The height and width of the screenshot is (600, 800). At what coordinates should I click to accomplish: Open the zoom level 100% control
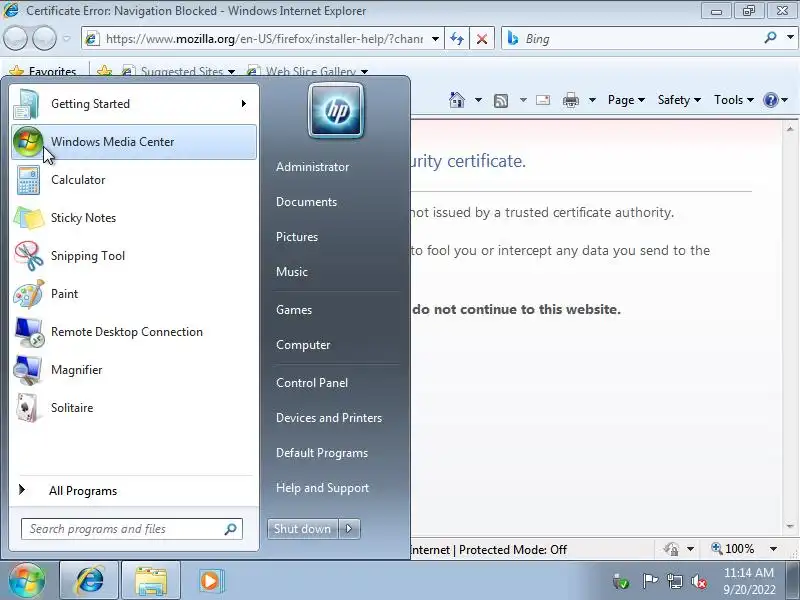(743, 549)
